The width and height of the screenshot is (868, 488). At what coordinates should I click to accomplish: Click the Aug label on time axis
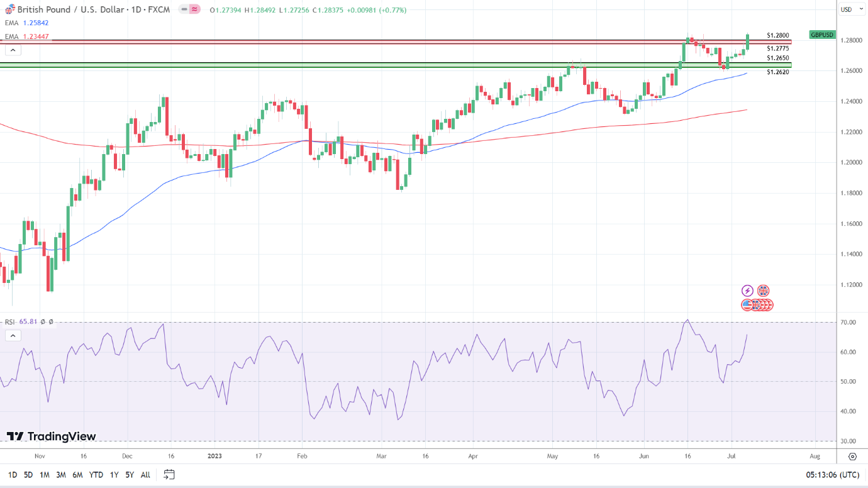pos(815,457)
